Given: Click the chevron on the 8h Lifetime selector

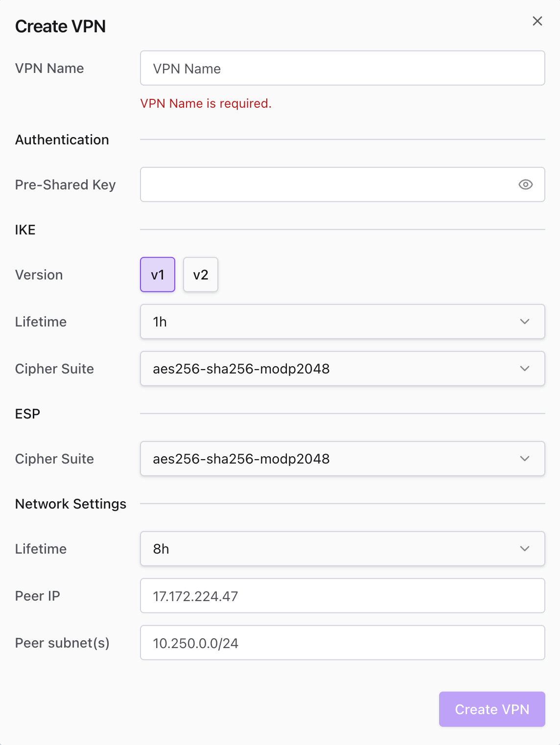Looking at the screenshot, I should click(524, 549).
